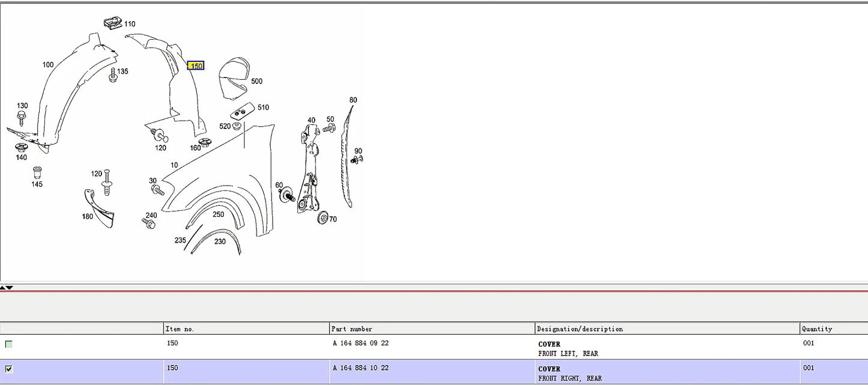The height and width of the screenshot is (385, 868).
Task: Click item no. 150 in first row
Action: coord(172,344)
